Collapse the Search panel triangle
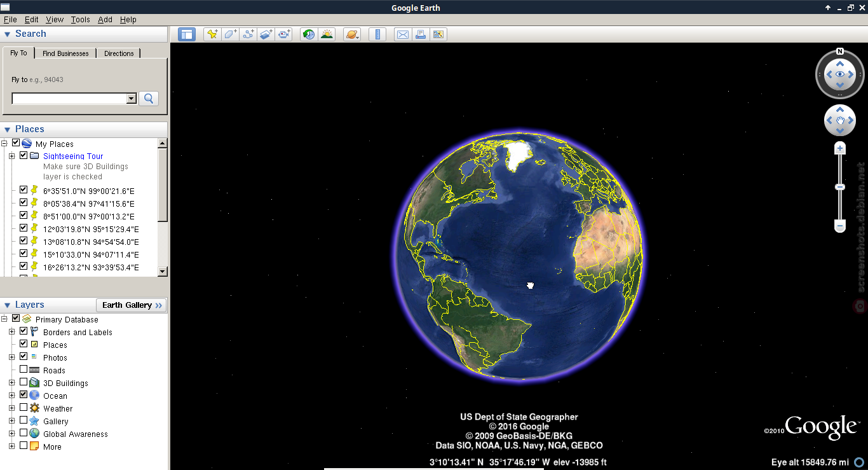This screenshot has height=470, width=868. [8, 34]
